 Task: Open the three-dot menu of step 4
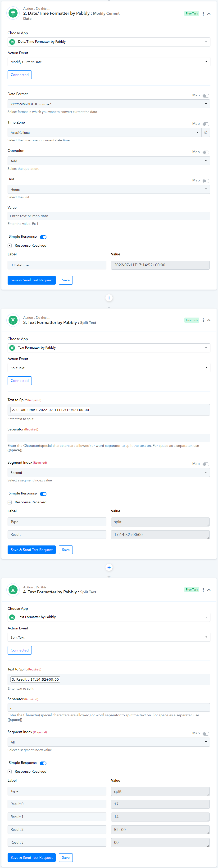tap(203, 590)
